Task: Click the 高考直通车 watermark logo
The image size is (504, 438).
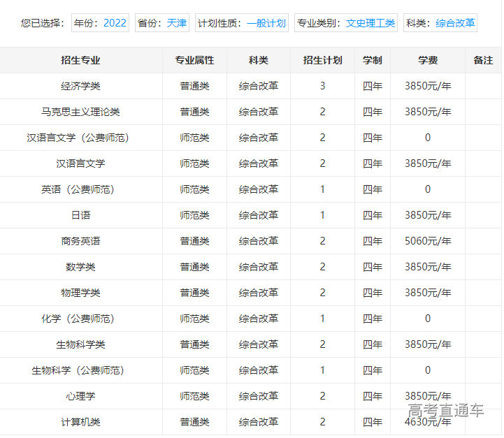Action: pyautogui.click(x=446, y=411)
